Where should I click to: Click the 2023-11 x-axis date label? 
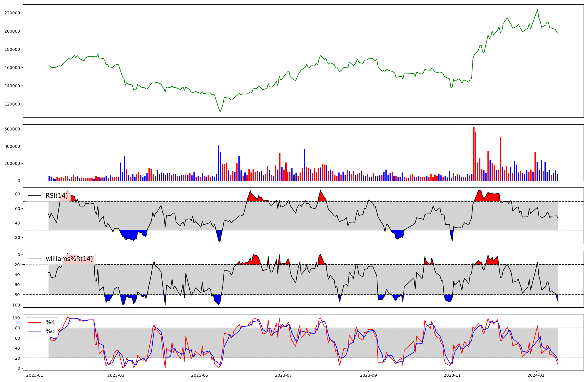coord(452,375)
